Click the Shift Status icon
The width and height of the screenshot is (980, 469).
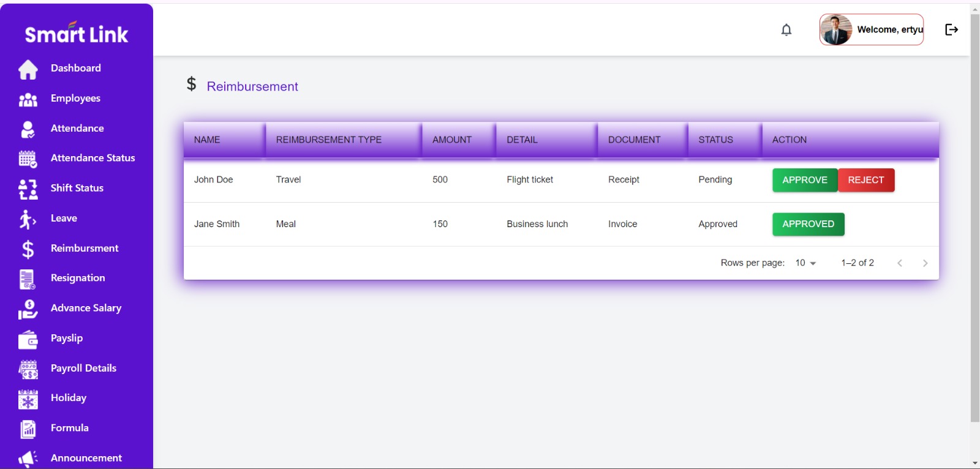click(28, 189)
